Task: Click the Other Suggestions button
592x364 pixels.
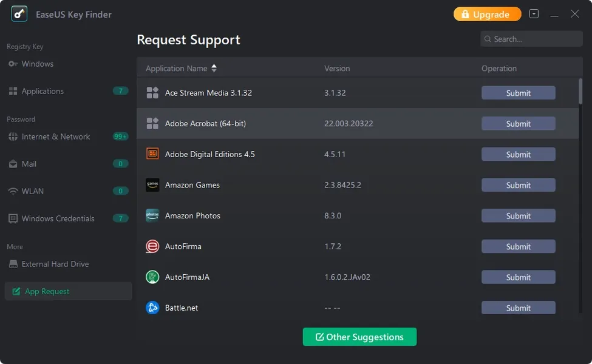Action: pyautogui.click(x=359, y=337)
